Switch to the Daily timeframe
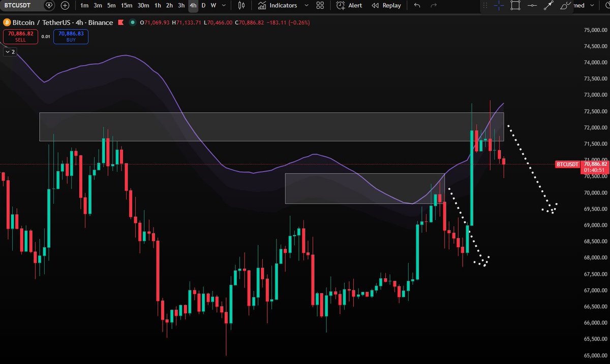Image resolution: width=610 pixels, height=364 pixels. tap(203, 6)
